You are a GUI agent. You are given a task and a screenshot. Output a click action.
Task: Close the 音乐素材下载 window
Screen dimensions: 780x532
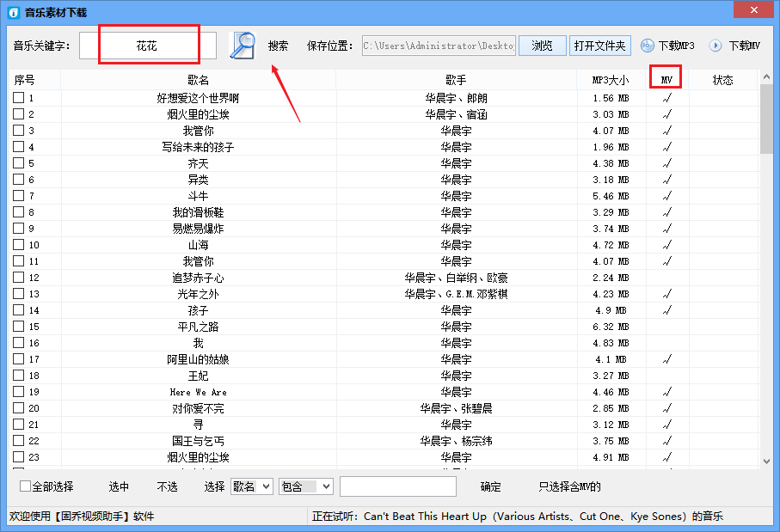click(754, 10)
